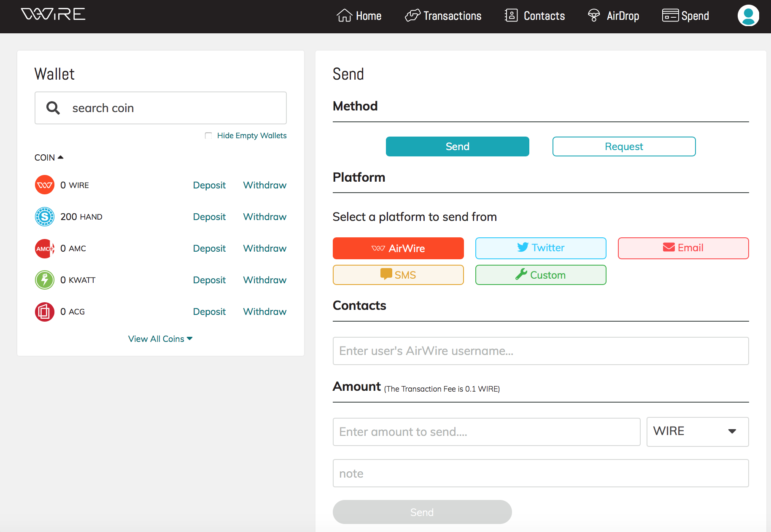The width and height of the screenshot is (771, 532).
Task: Click the 0 KWATT balance text
Action: (x=78, y=280)
